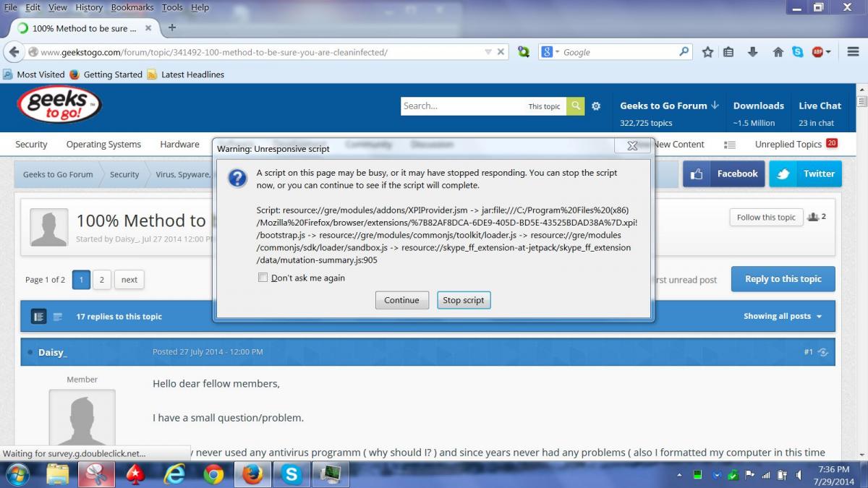Click the magnifier in Google search box
This screenshot has height=488, width=868.
tap(684, 52)
